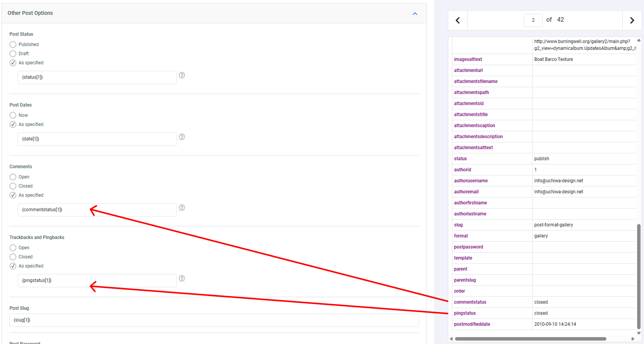Go to next record arrow
This screenshot has height=344, width=644.
click(x=632, y=21)
